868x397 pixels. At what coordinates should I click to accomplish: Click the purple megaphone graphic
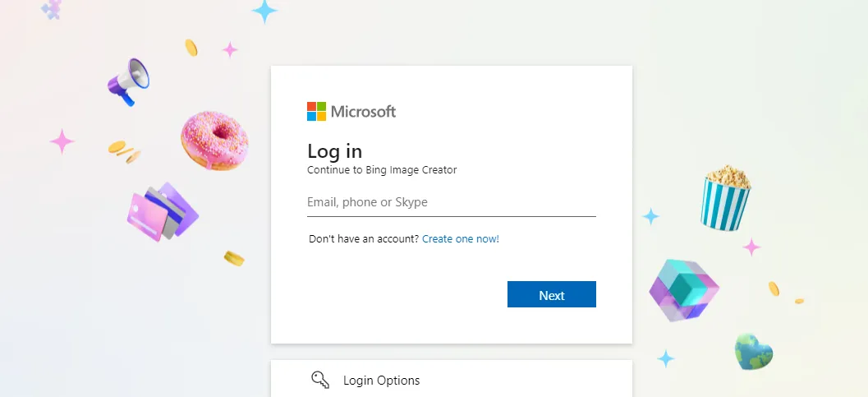pos(128,81)
